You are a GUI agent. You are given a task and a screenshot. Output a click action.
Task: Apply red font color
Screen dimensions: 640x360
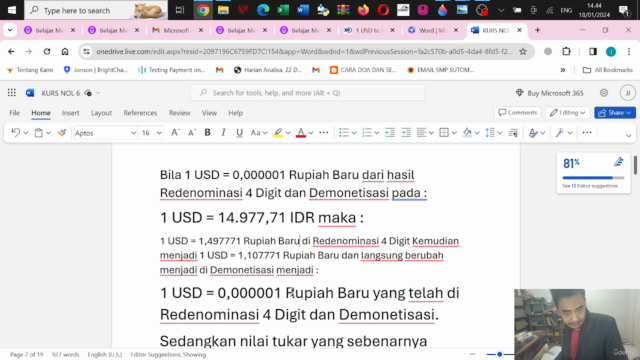pos(301,133)
